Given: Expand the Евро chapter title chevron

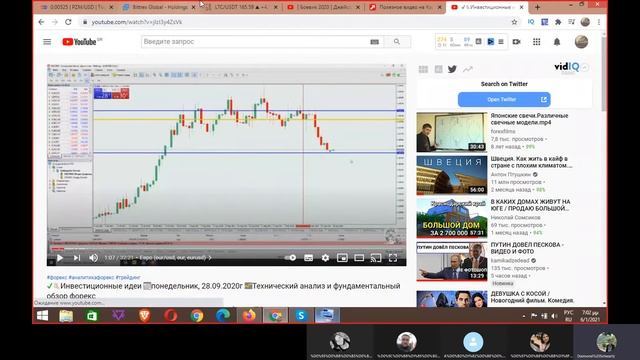Looking at the screenshot, I should point(210,258).
